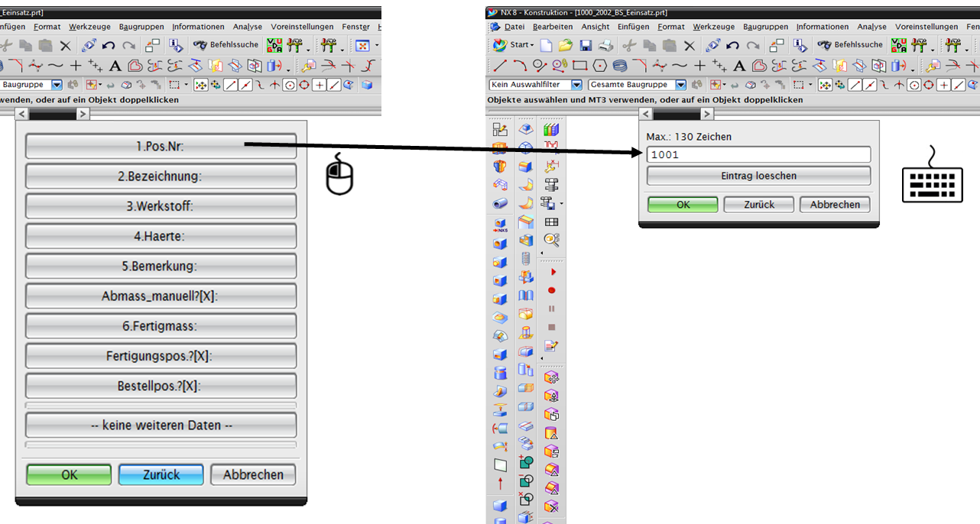Open the Datei menu

[514, 27]
